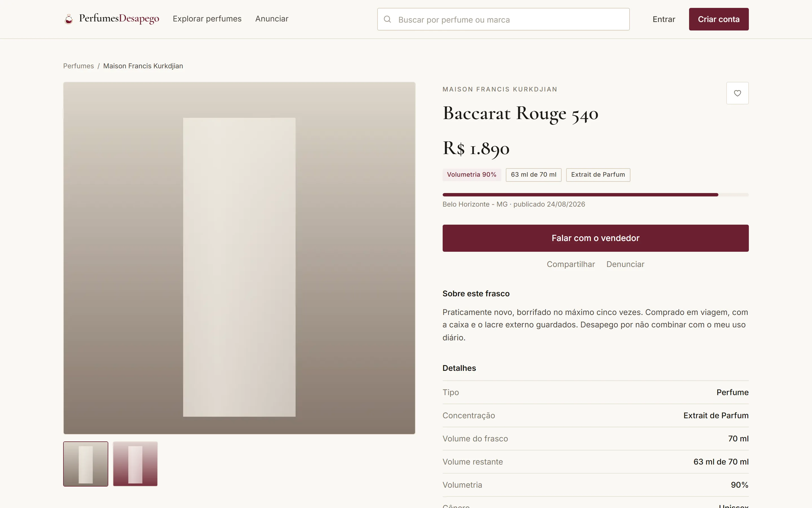Click the volumetria progress bar
Viewport: 812px width, 508px height.
595,195
